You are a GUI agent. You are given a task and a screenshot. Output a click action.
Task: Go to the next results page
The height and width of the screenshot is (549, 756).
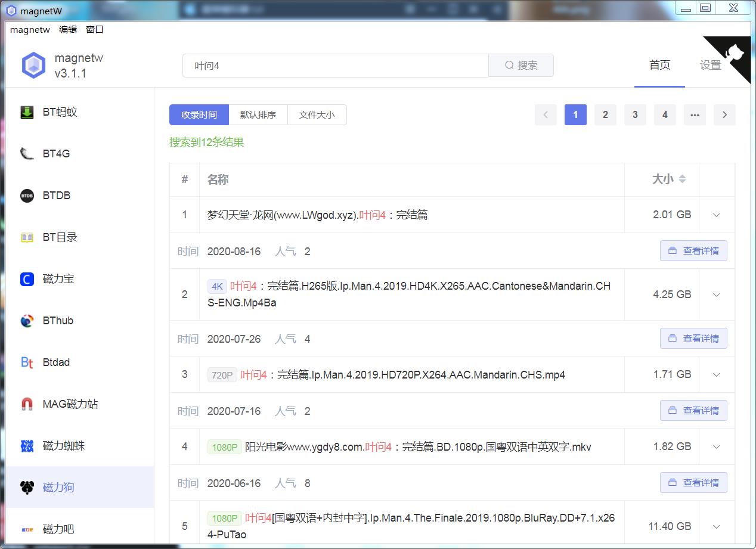724,115
